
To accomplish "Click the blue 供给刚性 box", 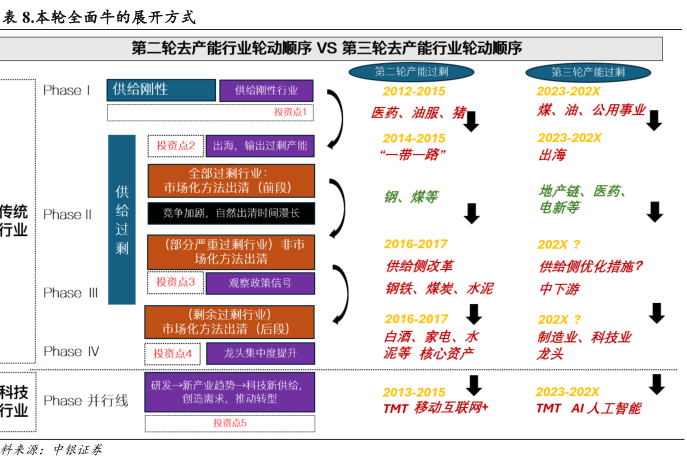I will [160, 90].
